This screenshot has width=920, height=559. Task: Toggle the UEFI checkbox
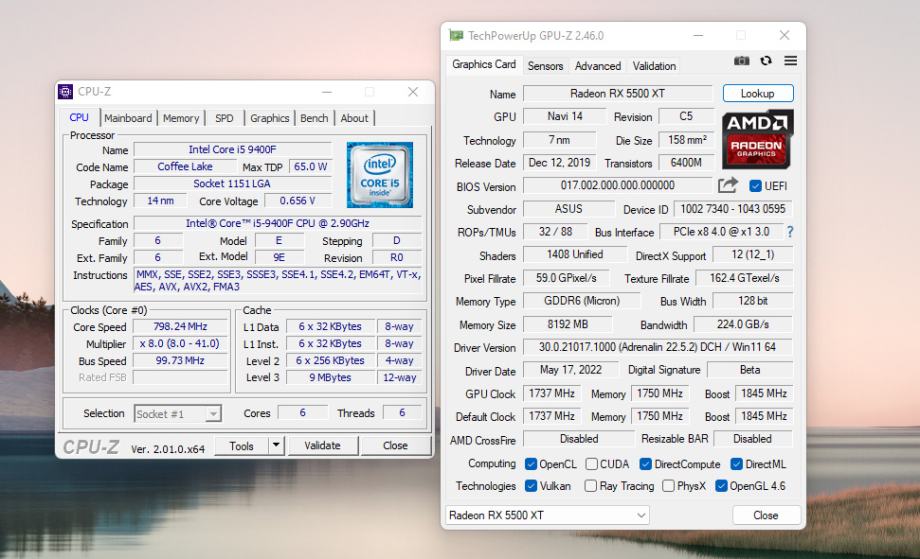click(x=755, y=186)
